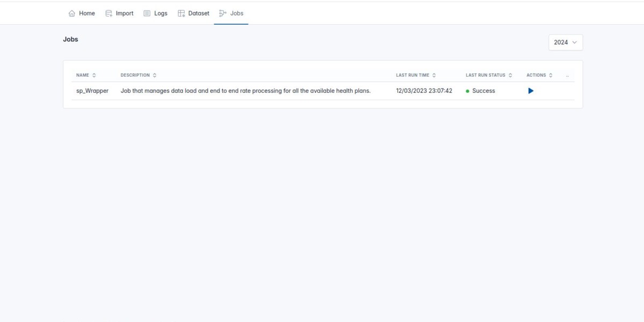This screenshot has height=322, width=644.
Task: Toggle sort arrows for Last Run Status
Action: coord(510,75)
